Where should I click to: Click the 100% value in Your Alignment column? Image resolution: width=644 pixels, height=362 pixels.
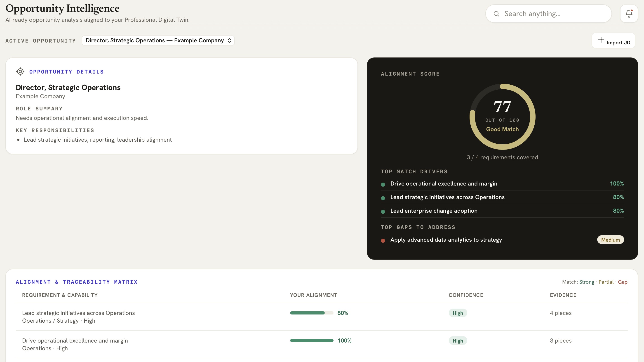pyautogui.click(x=345, y=341)
